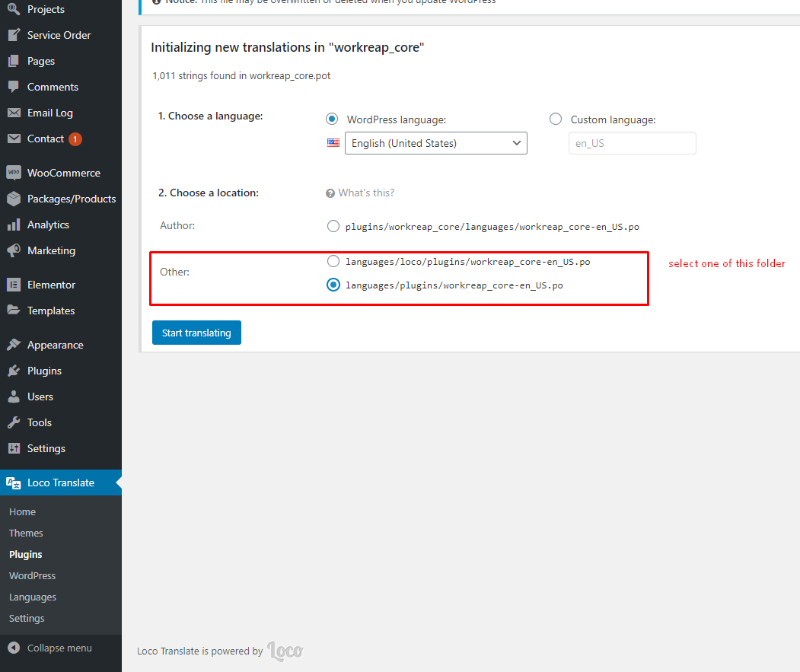Click the US flag icon
This screenshot has height=672, width=800.
tap(333, 143)
